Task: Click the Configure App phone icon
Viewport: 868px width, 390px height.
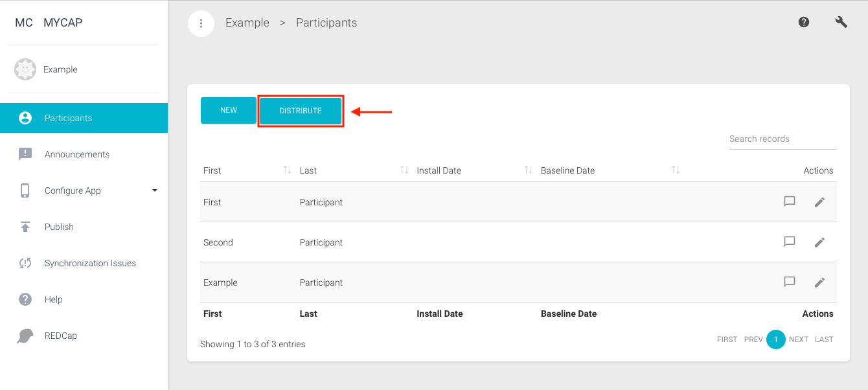Action: [x=25, y=190]
